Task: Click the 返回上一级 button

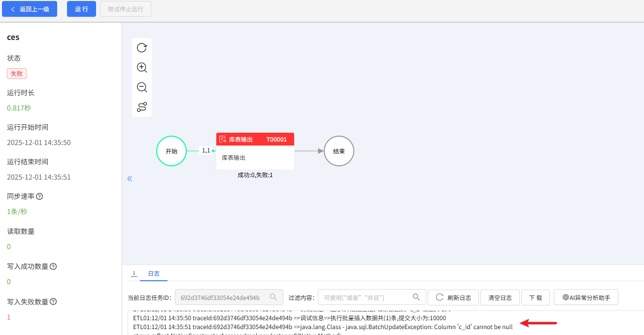Action: pyautogui.click(x=30, y=9)
